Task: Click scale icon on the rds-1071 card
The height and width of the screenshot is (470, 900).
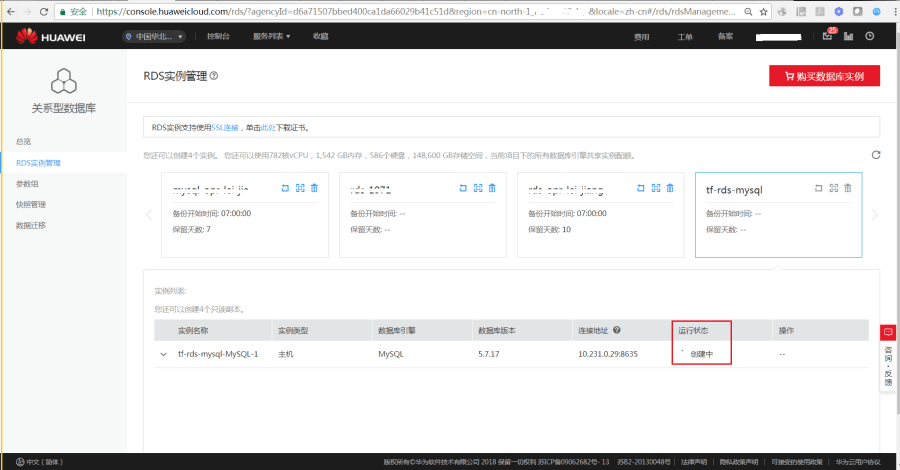Action: pos(478,188)
